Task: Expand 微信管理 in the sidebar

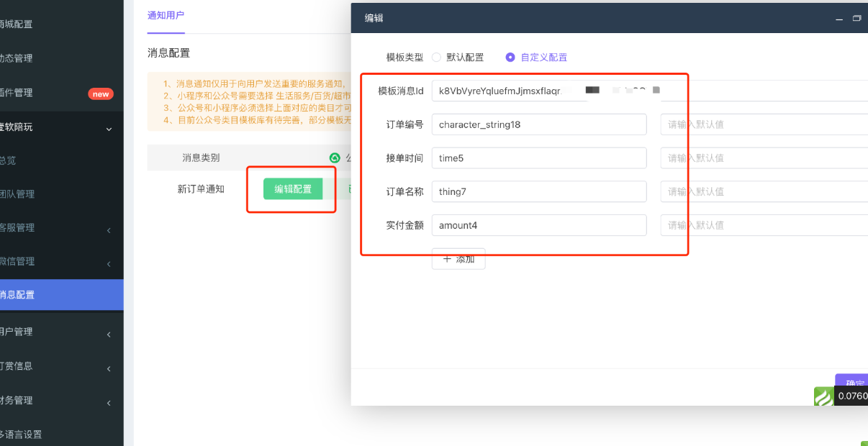Action: pos(61,262)
